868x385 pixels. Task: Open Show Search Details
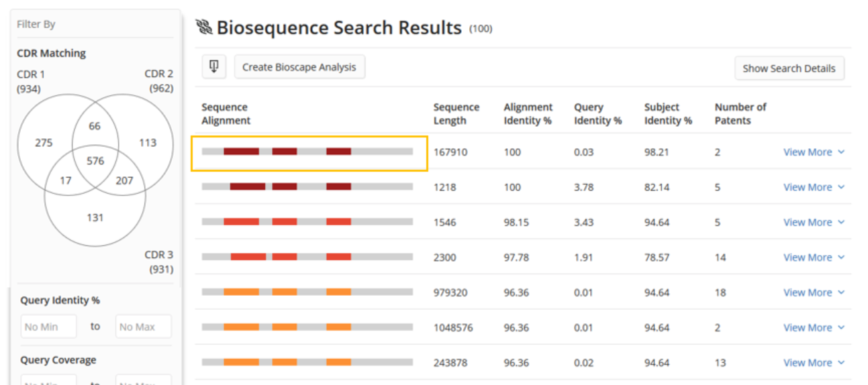(x=789, y=68)
